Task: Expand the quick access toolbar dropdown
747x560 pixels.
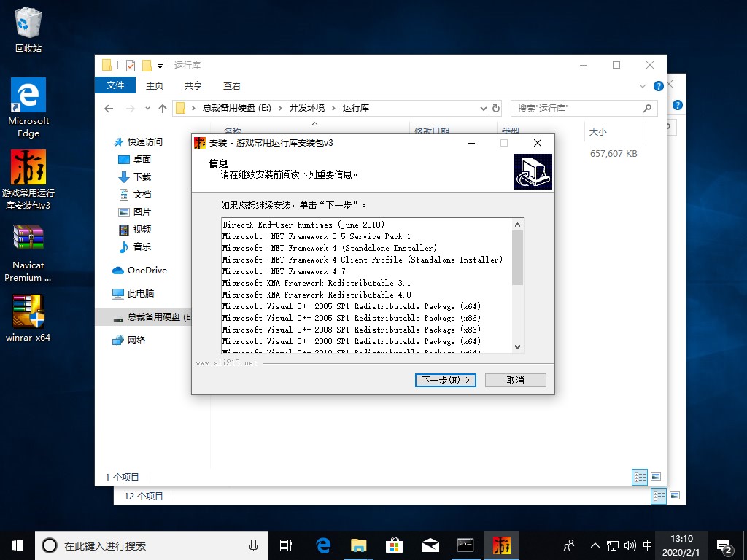Action: (x=160, y=66)
